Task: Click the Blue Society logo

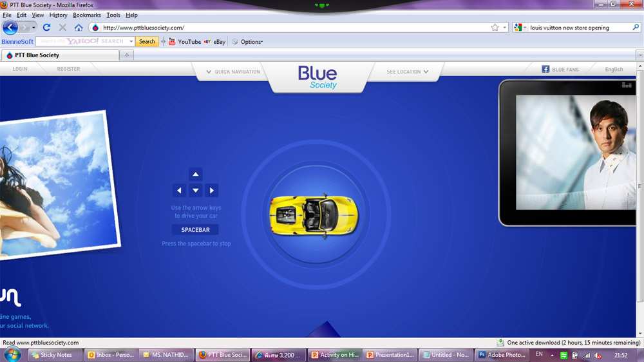Action: coord(317,77)
